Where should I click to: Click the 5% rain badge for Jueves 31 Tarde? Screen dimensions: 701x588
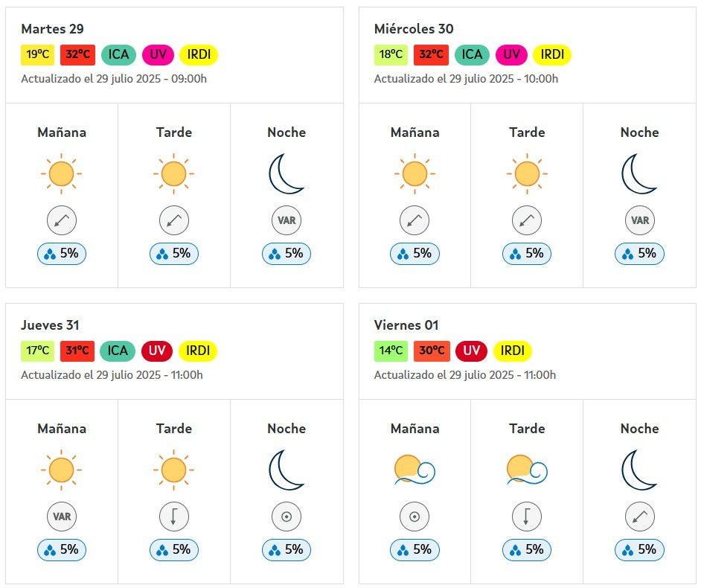pyautogui.click(x=174, y=549)
